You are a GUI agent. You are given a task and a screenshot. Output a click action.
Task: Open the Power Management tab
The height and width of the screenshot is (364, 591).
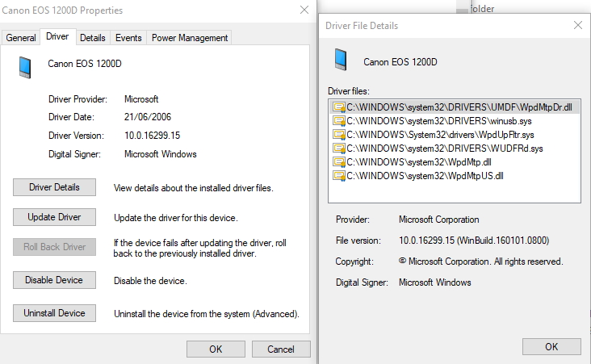(190, 38)
